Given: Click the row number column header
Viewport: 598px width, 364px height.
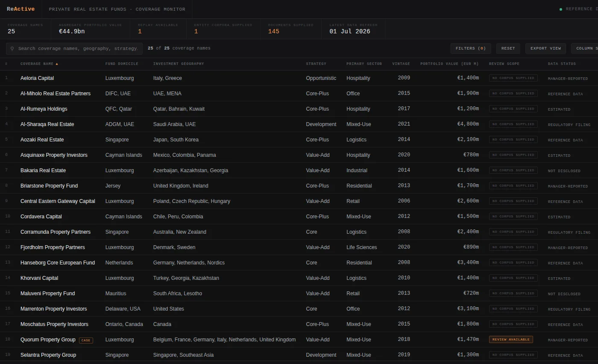Looking at the screenshot, I should pyautogui.click(x=6, y=64).
